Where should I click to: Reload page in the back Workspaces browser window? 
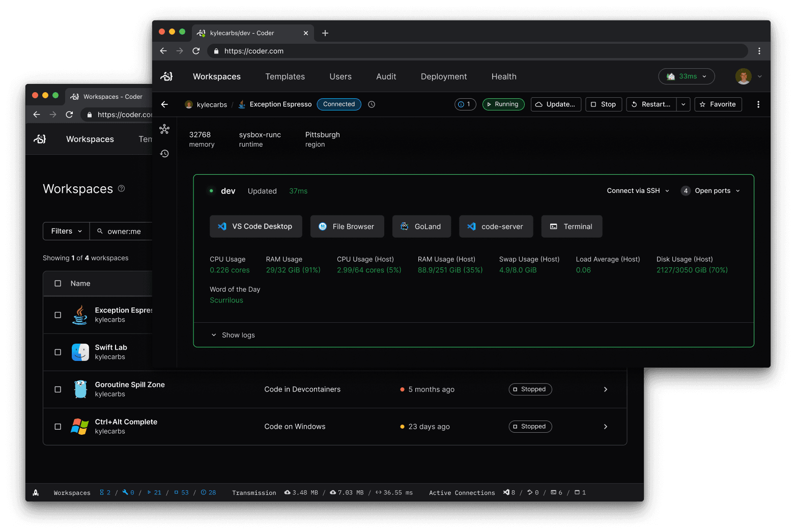tap(69, 115)
